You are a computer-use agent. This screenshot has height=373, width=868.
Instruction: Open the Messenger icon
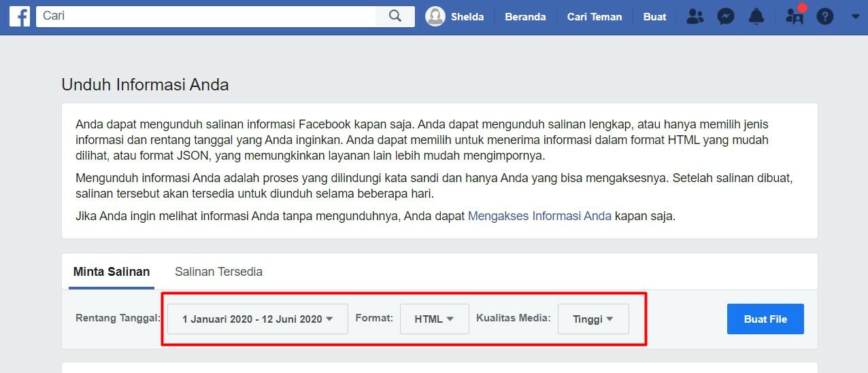726,16
